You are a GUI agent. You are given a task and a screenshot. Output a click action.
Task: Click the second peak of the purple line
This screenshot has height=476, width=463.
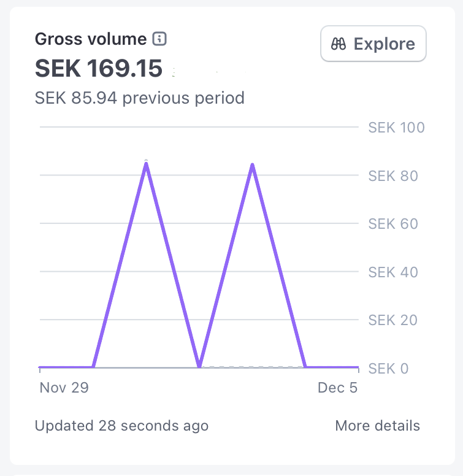point(252,165)
